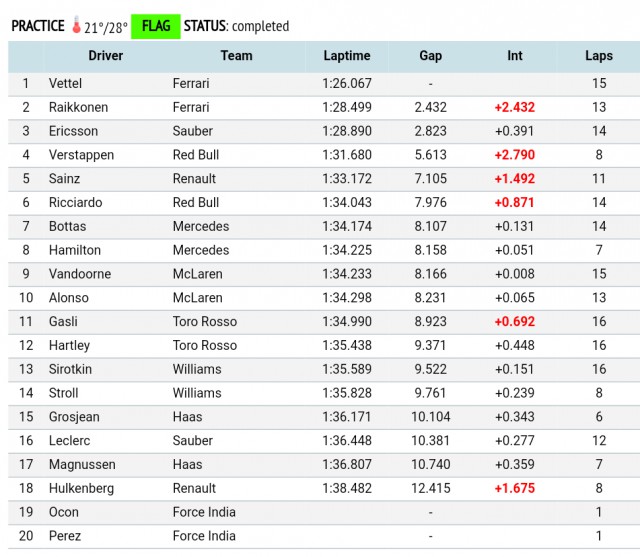
Task: Click the laptime 1:28.499
Action: coord(347,107)
